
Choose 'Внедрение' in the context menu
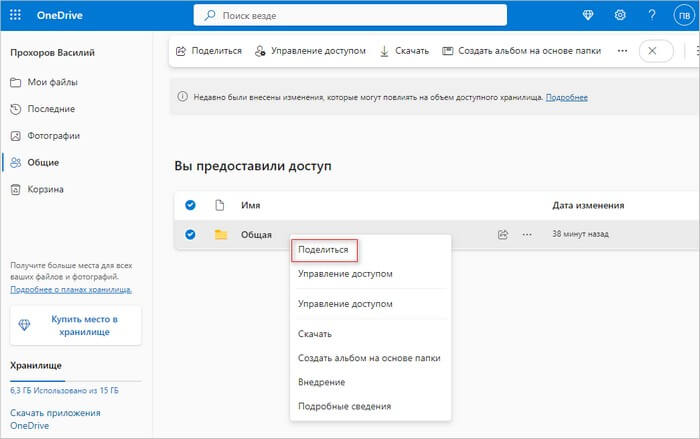click(x=321, y=382)
